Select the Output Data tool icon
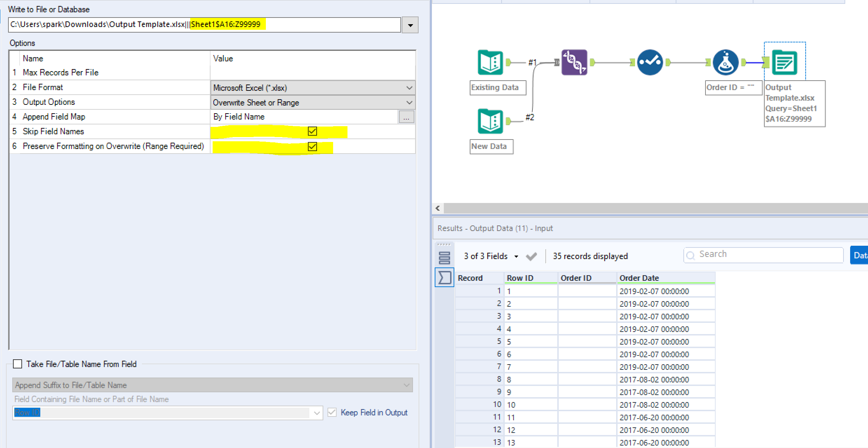Viewport: 868px width, 448px height. tap(785, 63)
